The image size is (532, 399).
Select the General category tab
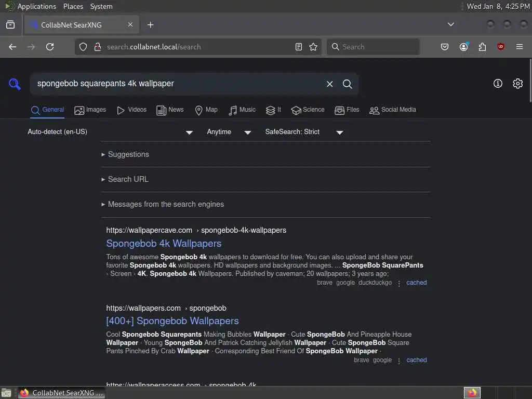click(x=47, y=110)
